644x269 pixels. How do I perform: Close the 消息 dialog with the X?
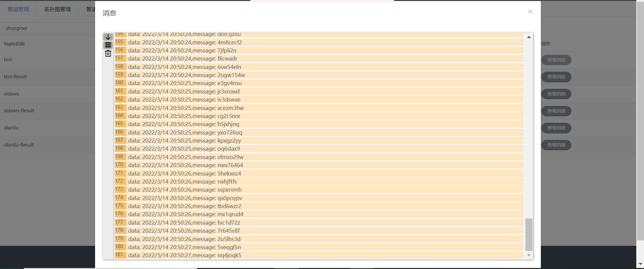coord(530,12)
